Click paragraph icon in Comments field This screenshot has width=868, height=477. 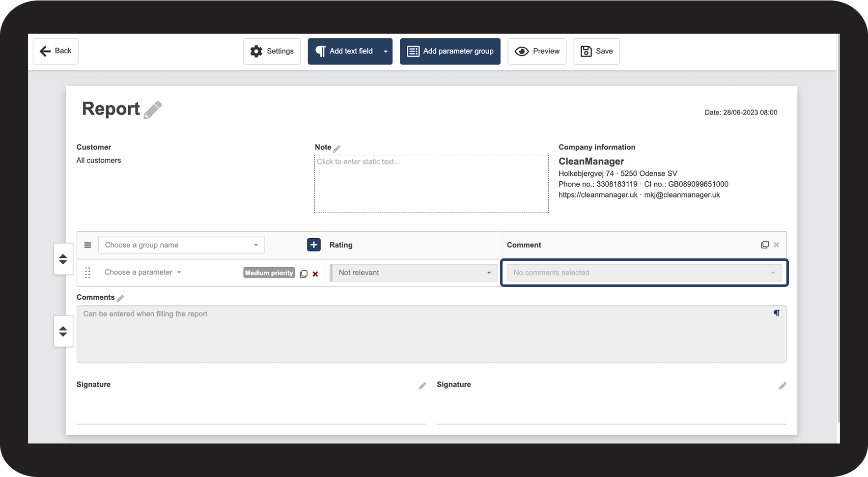pos(777,313)
